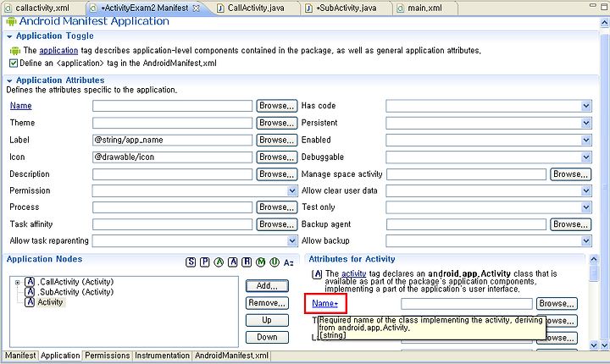
Task: Browse for the Backup agent class
Action: 571,224
